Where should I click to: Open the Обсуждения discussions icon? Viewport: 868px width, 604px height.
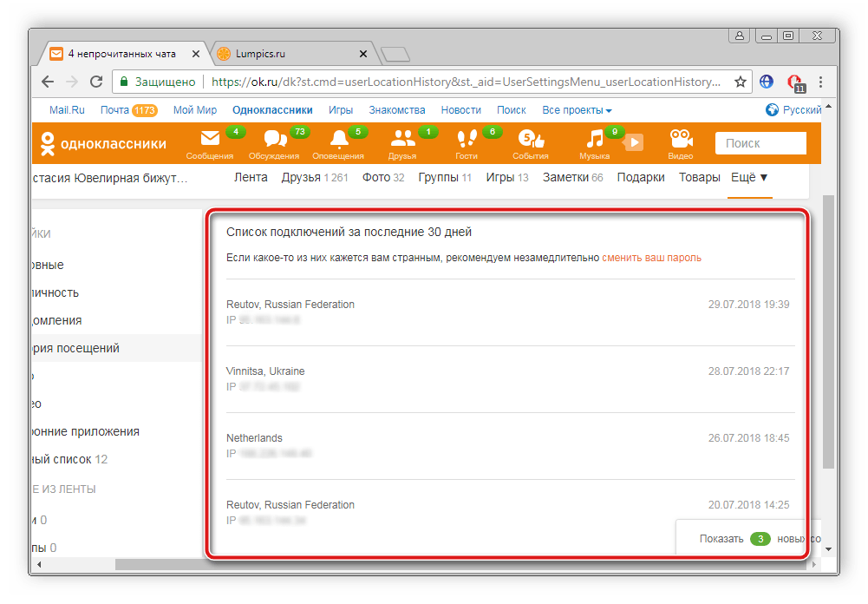pyautogui.click(x=274, y=141)
